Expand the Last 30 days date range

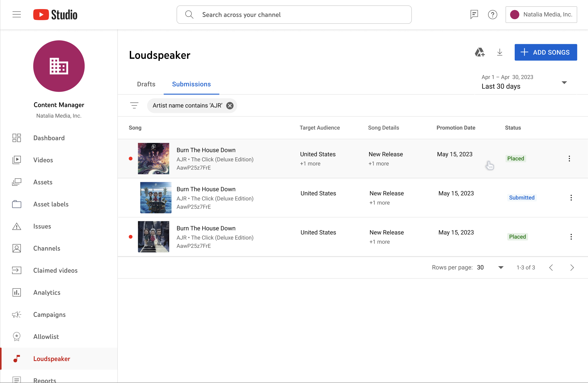pyautogui.click(x=564, y=83)
